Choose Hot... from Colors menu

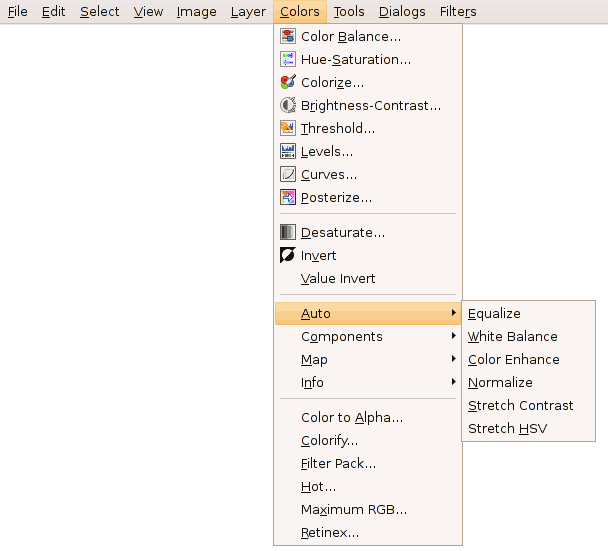(x=368, y=486)
